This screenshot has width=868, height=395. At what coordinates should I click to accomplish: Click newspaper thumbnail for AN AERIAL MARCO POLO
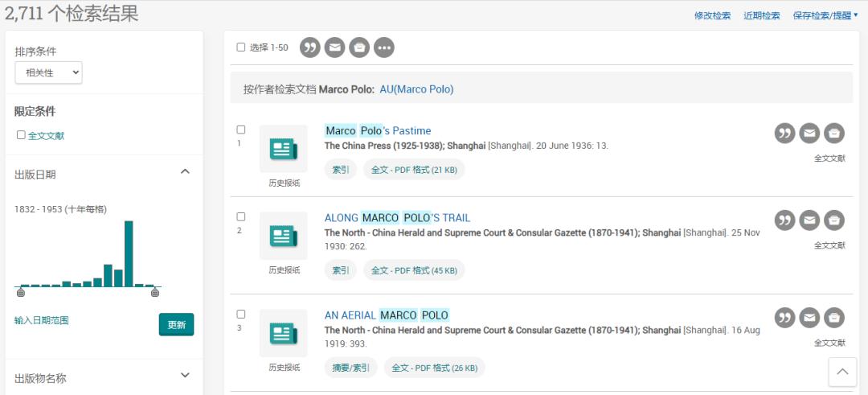pyautogui.click(x=284, y=334)
